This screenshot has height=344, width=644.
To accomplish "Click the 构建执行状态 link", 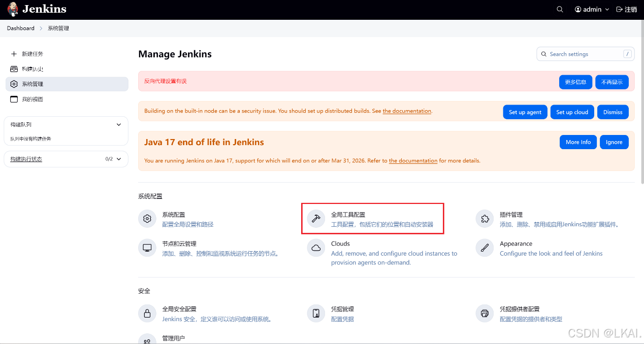I will point(26,159).
